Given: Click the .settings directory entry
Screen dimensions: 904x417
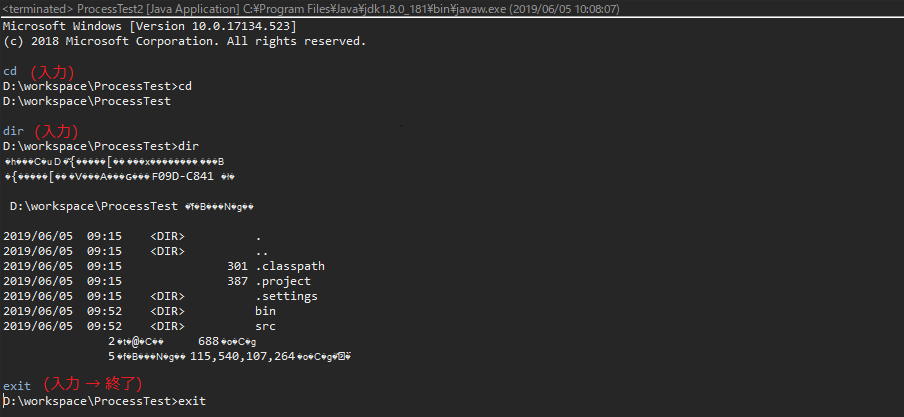Looking at the screenshot, I should [x=287, y=296].
